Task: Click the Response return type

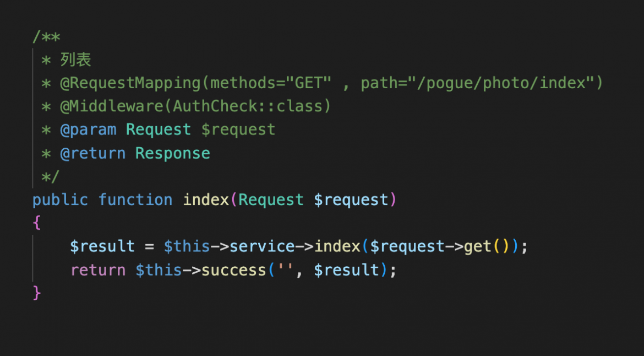Action: [x=173, y=153]
